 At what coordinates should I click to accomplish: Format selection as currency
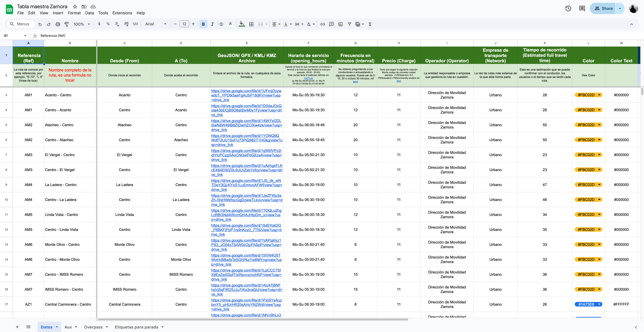[x=99, y=24]
